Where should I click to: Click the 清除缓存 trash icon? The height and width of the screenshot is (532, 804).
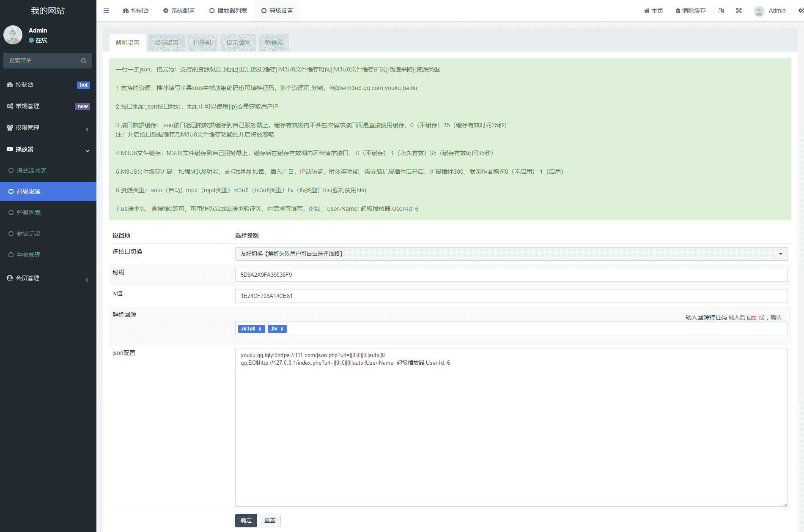pyautogui.click(x=678, y=11)
